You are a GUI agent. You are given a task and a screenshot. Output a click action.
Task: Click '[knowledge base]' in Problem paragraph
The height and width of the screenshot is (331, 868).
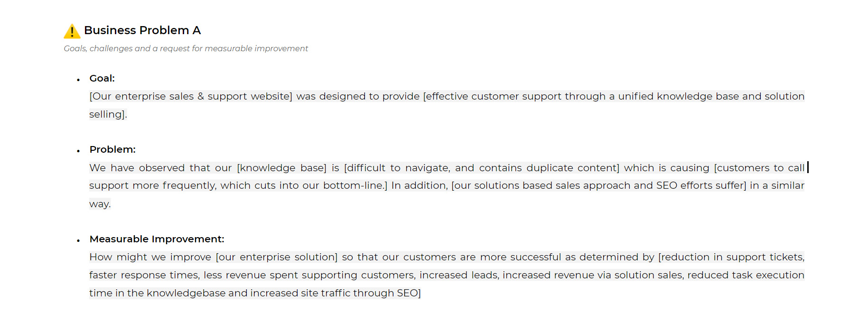pos(282,168)
